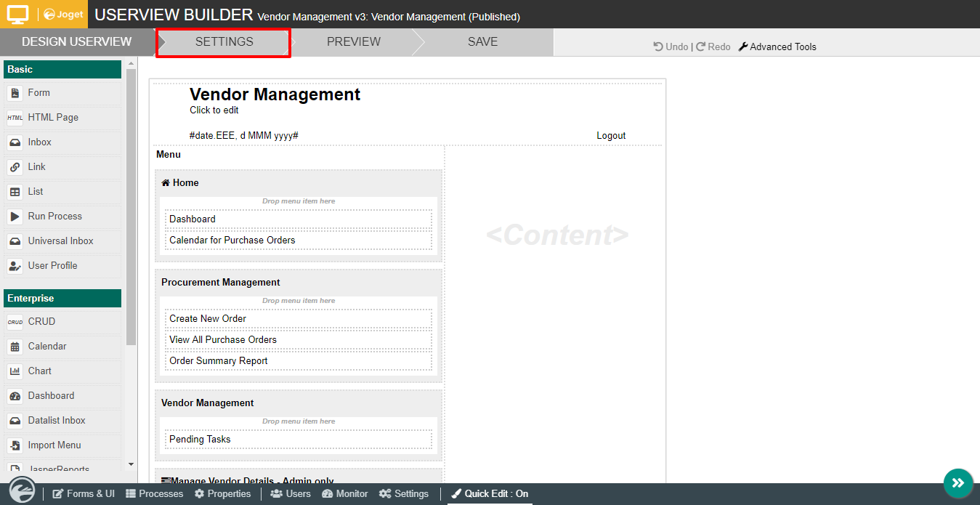Click the Run Process play icon
The height and width of the screenshot is (505, 980).
(x=15, y=217)
